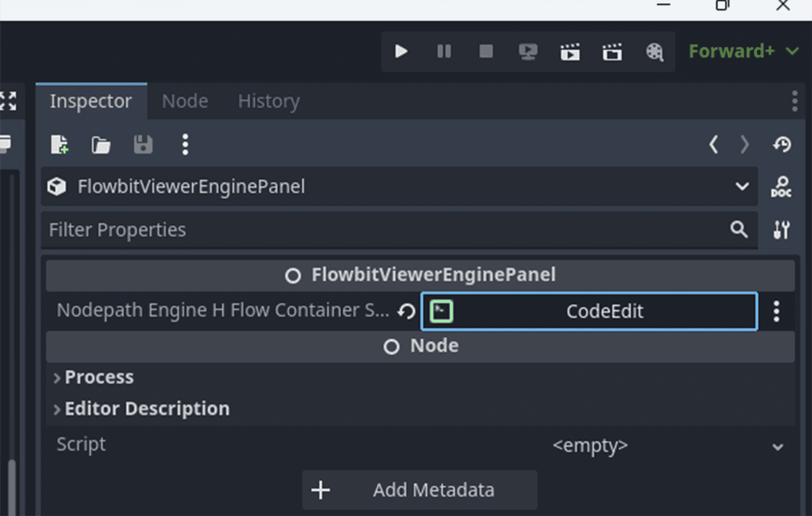Run the project with play icon
The height and width of the screenshot is (516, 812).
[401, 51]
